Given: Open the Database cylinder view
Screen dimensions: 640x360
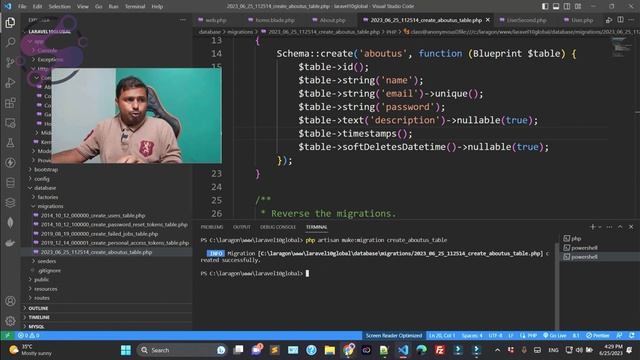Looking at the screenshot, I should (10, 182).
